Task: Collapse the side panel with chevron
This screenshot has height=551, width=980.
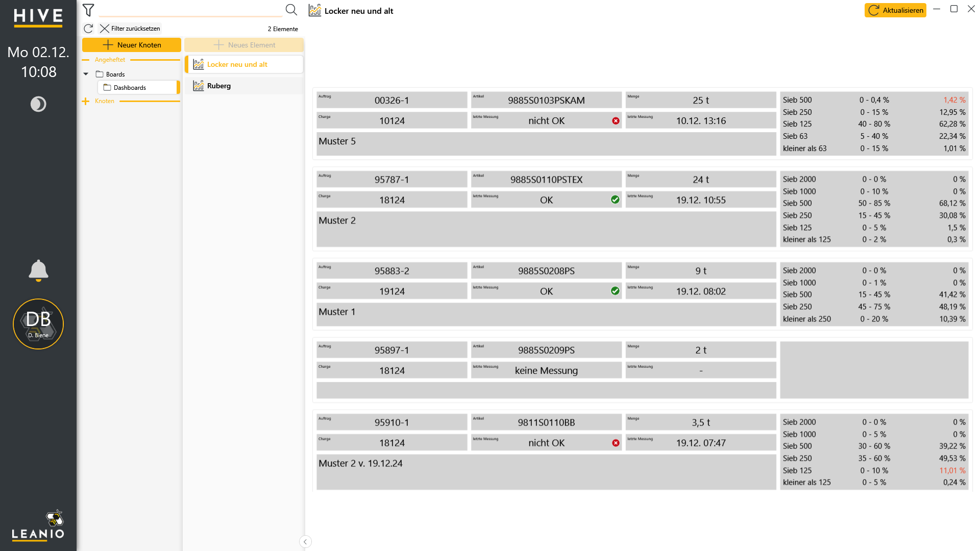Action: click(305, 541)
